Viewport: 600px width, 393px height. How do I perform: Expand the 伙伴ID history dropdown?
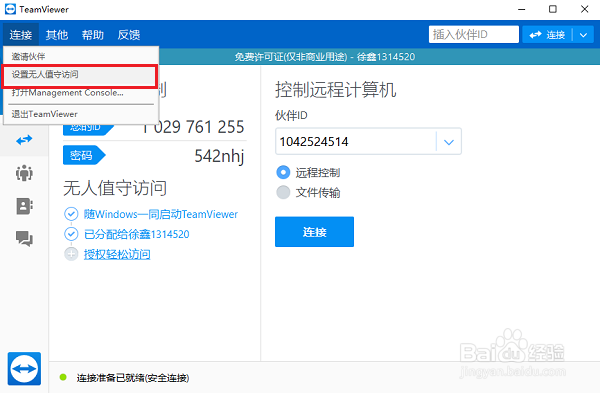(448, 142)
